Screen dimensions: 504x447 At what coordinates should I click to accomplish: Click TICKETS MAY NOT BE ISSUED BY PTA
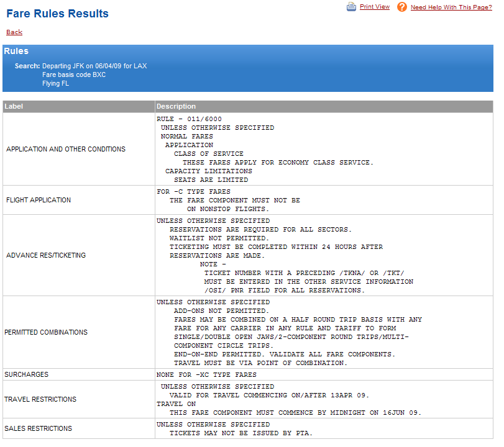coord(241,433)
